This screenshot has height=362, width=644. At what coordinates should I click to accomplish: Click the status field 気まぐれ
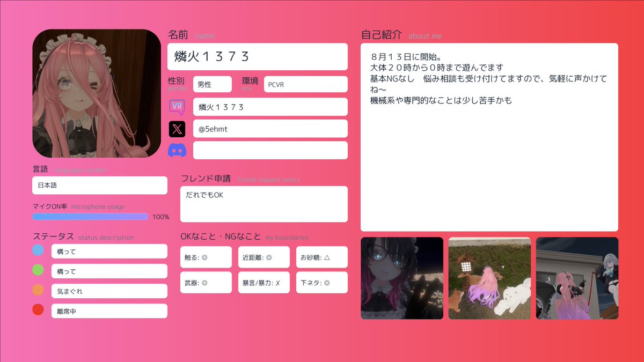[x=109, y=291]
